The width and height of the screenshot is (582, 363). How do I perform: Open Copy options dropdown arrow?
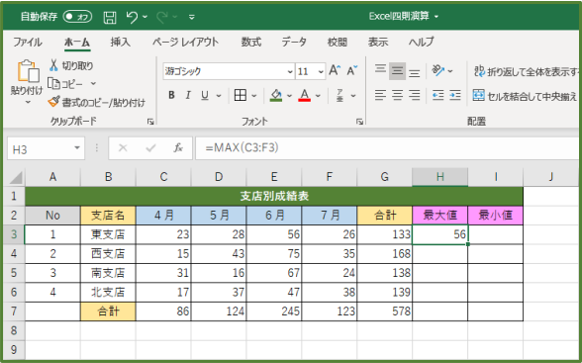(x=93, y=84)
